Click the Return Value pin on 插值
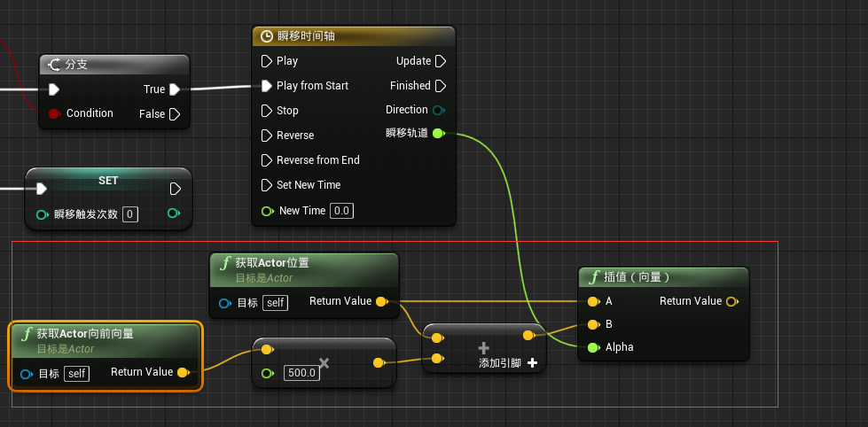 pyautogui.click(x=731, y=301)
